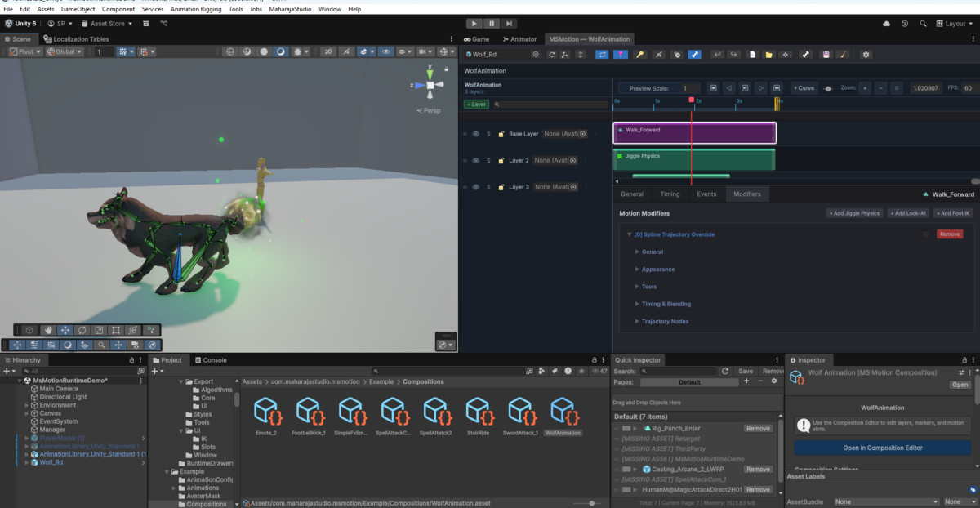
Task: Click the Step frame button in Unity toolbar
Action: (509, 24)
